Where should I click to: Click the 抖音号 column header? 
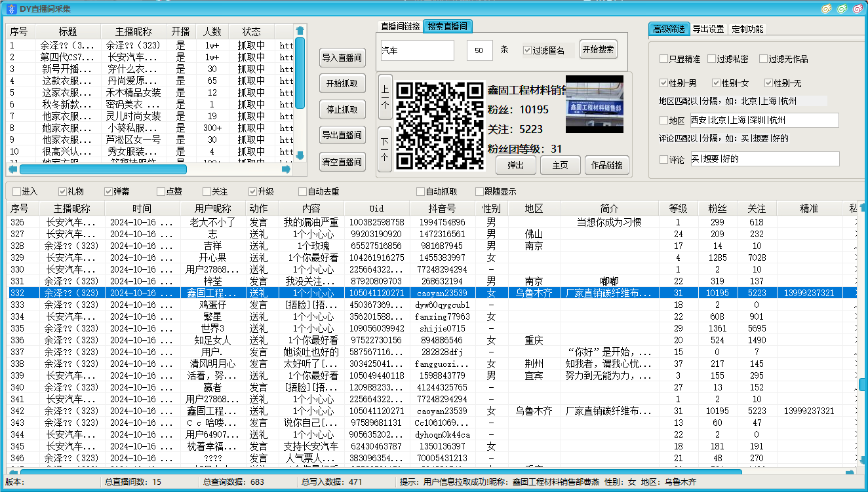pos(443,208)
